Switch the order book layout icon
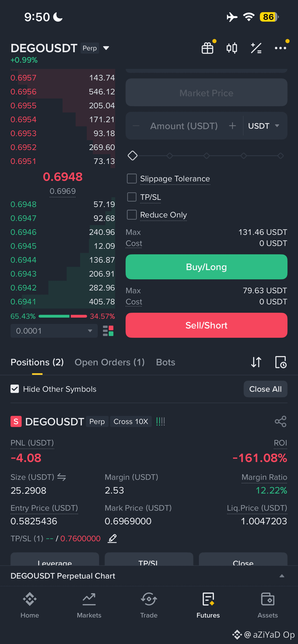Screen dimensions: 298x644 (108, 331)
